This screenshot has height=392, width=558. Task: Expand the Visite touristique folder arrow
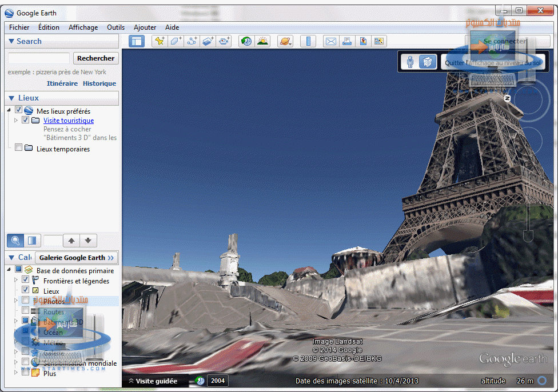point(16,121)
